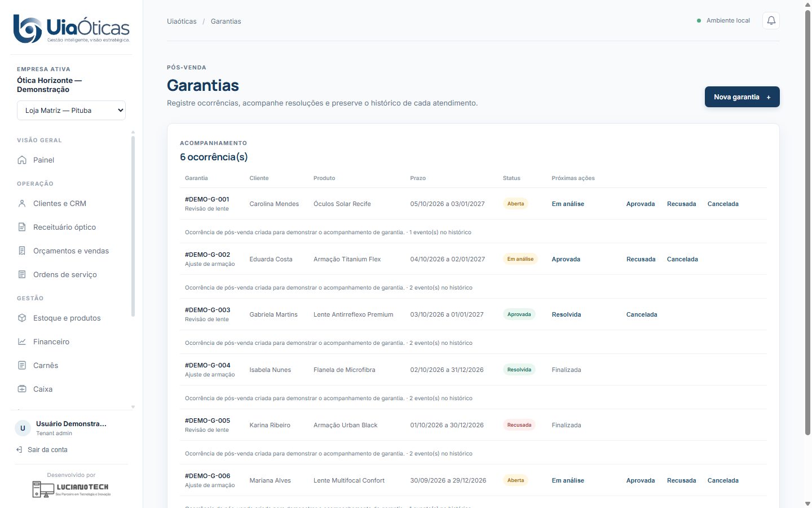The image size is (812, 508).
Task: Click the Orçamentos e vendas icon
Action: pyautogui.click(x=22, y=251)
